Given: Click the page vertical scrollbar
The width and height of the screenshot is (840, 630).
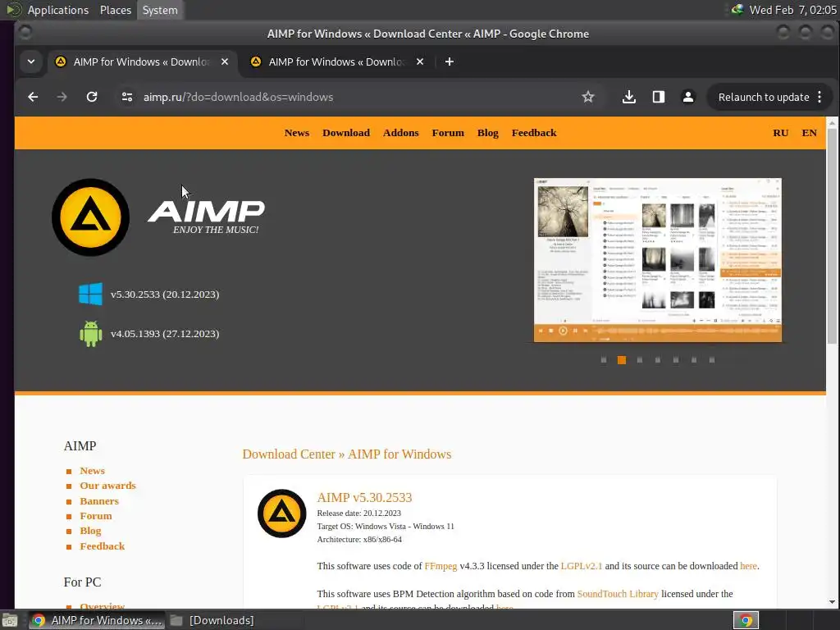Looking at the screenshot, I should pyautogui.click(x=832, y=235).
